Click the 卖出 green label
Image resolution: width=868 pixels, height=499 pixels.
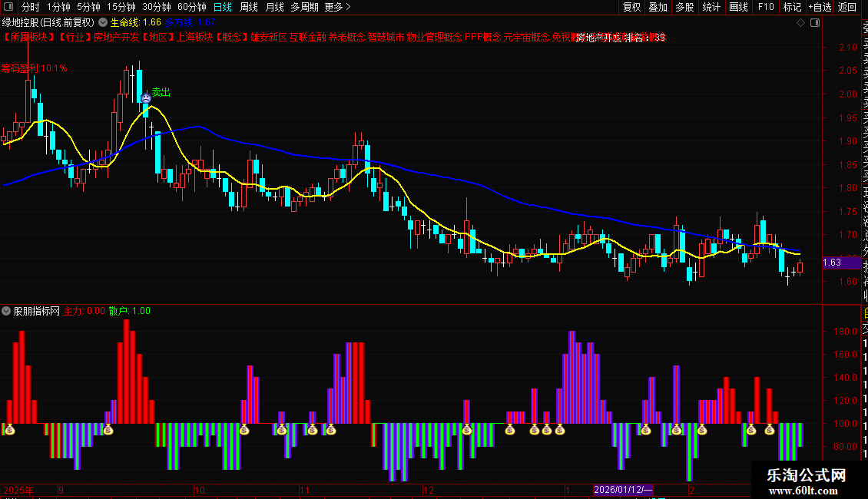pyautogui.click(x=161, y=92)
